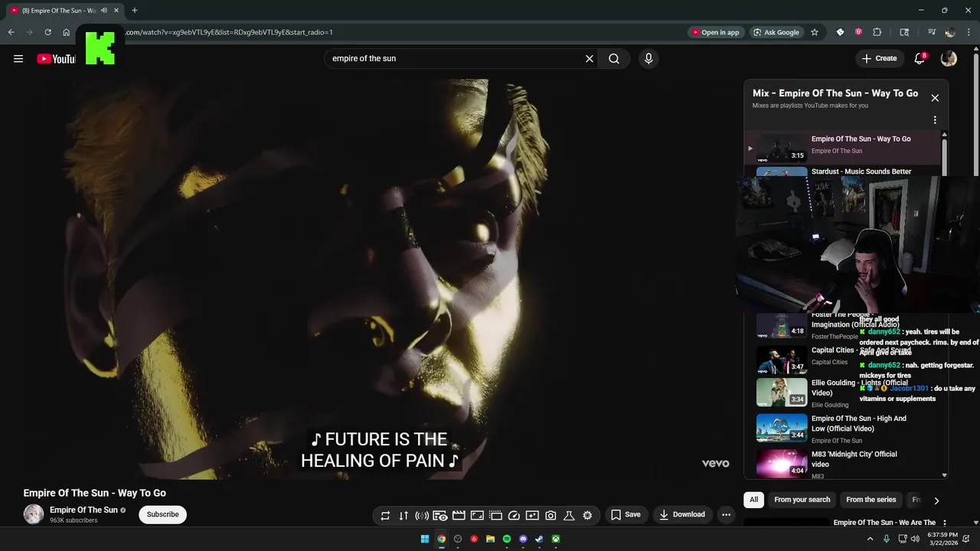The image size is (980, 551).
Task: Click Open in app button
Action: pos(715,32)
